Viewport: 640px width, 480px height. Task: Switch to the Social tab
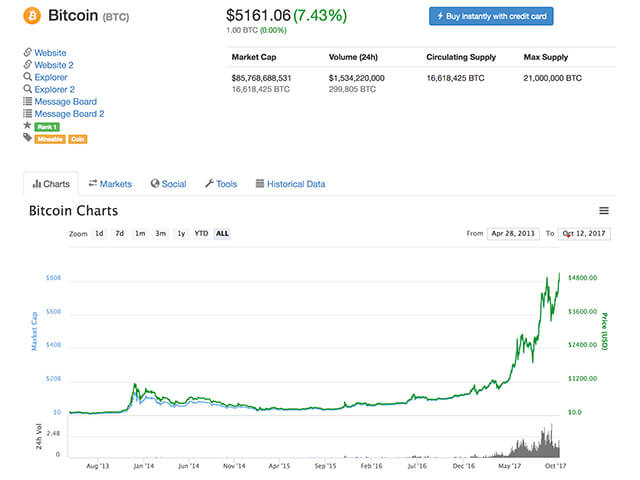tap(168, 184)
